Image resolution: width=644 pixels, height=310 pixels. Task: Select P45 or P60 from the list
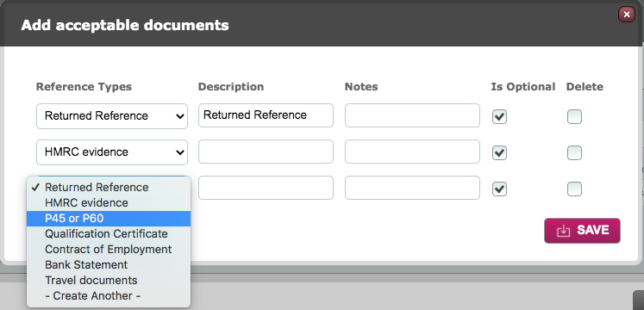click(x=109, y=219)
